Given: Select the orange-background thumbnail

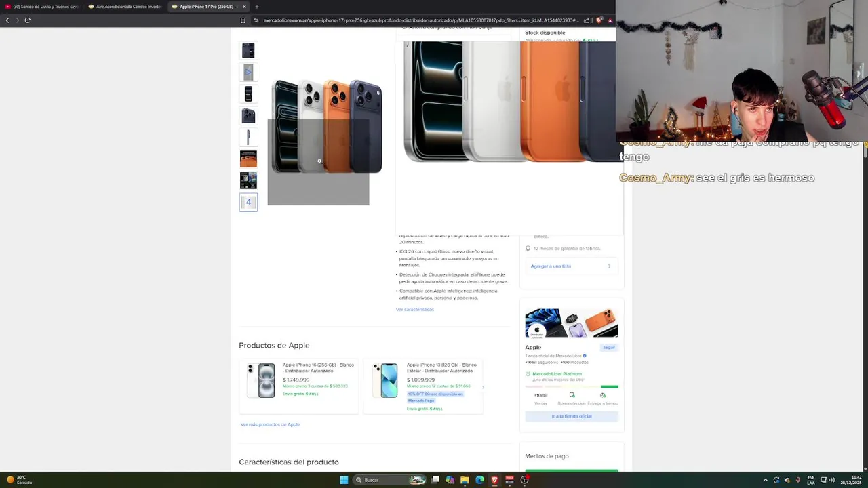Looking at the screenshot, I should pyautogui.click(x=248, y=159).
